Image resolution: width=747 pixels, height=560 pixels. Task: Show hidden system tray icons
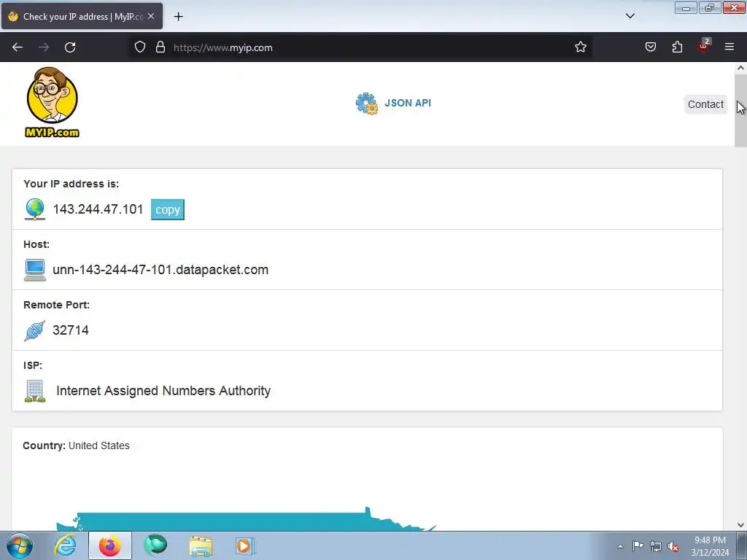[x=620, y=546]
